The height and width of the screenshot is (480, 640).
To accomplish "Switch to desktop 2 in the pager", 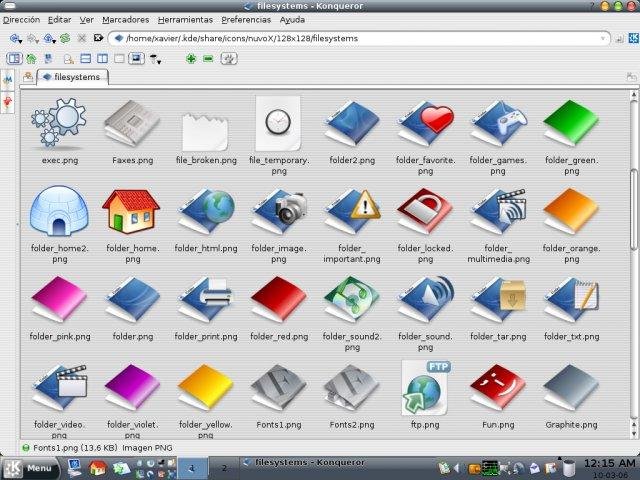I will 224,467.
